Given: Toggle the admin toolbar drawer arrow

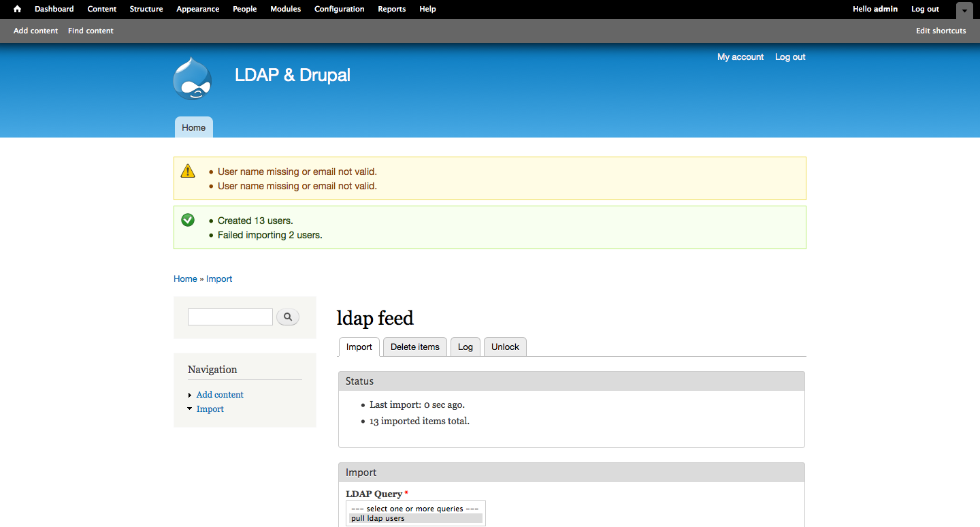Looking at the screenshot, I should pyautogui.click(x=964, y=10).
